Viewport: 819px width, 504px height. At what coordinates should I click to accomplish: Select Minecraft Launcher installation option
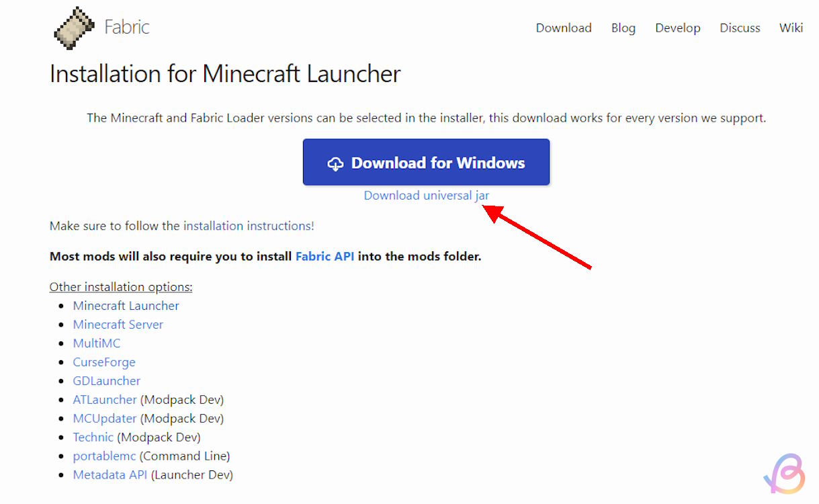pyautogui.click(x=126, y=306)
